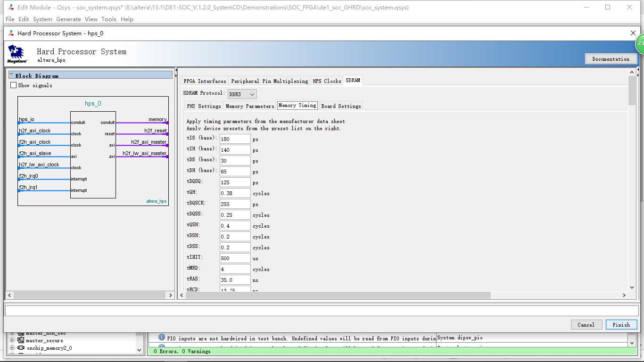Click the h2f_lw_axi_master label in the diagram
The height and width of the screenshot is (362, 644).
[x=145, y=153]
